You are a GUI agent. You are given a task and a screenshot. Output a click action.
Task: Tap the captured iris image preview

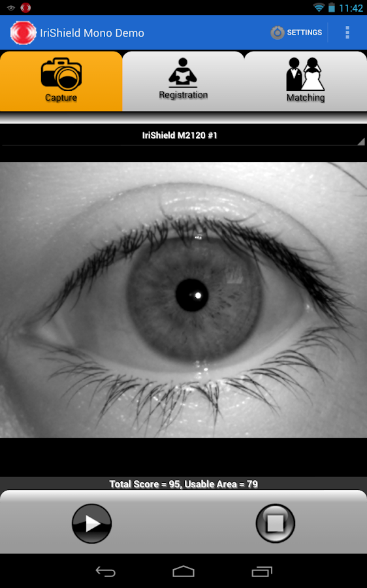[x=183, y=300]
